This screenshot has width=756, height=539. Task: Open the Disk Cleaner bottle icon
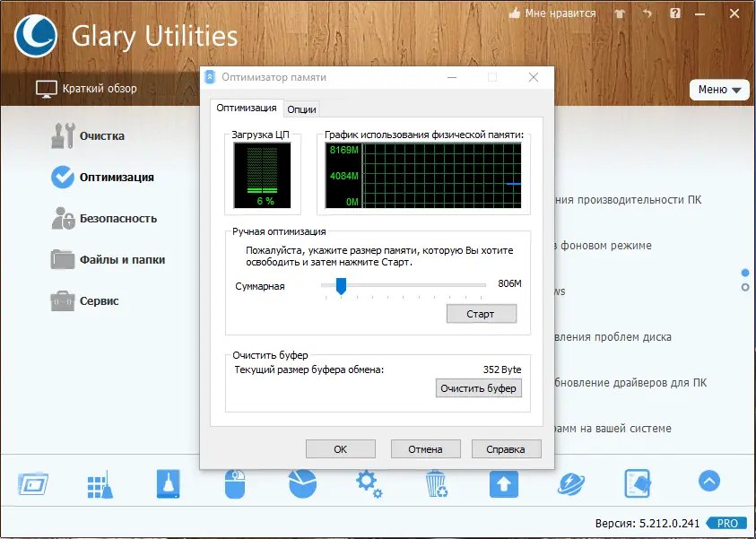click(x=167, y=482)
